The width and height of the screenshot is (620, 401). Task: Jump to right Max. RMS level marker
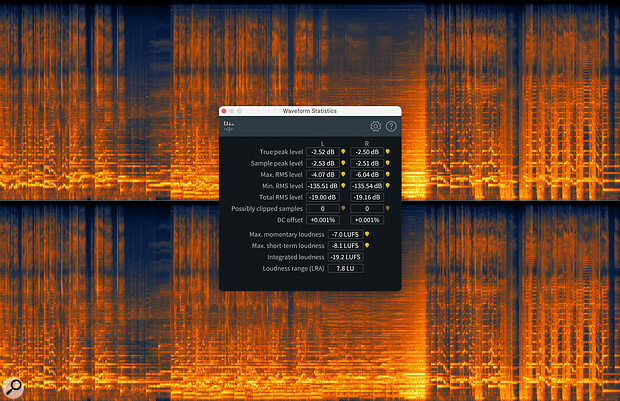click(388, 174)
